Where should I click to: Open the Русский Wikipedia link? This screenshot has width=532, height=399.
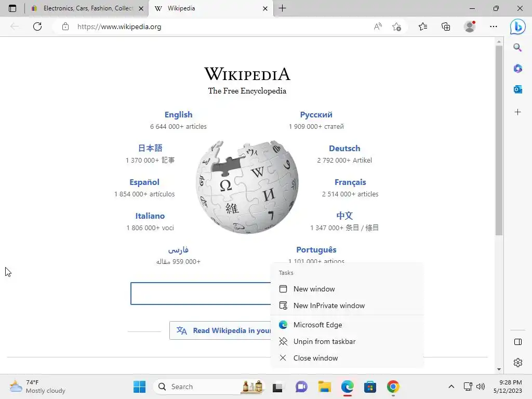coord(316,115)
